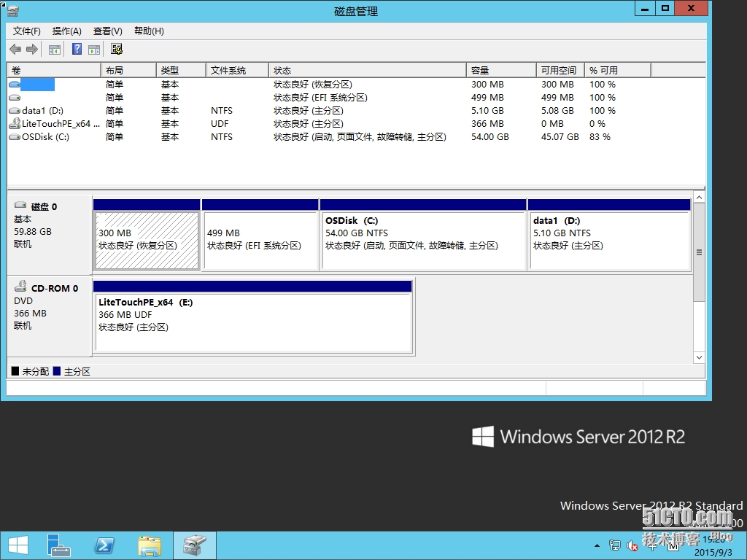747x560 pixels.
Task: Open File Explorer from the taskbar
Action: (150, 545)
